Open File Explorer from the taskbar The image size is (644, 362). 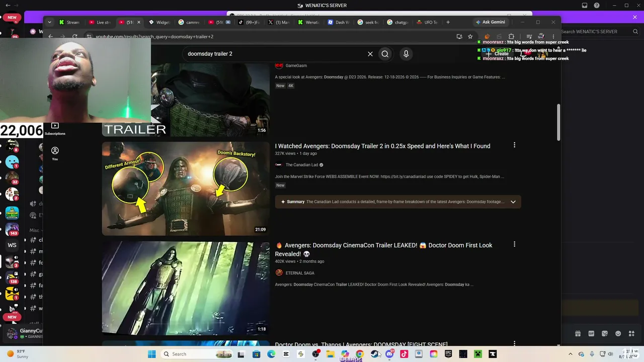tap(330, 354)
